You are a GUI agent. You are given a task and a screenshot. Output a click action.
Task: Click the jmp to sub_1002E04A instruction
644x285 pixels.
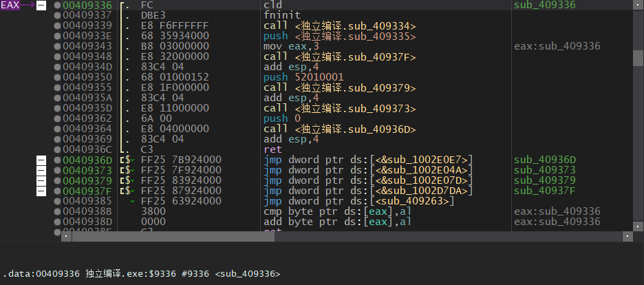coord(368,170)
